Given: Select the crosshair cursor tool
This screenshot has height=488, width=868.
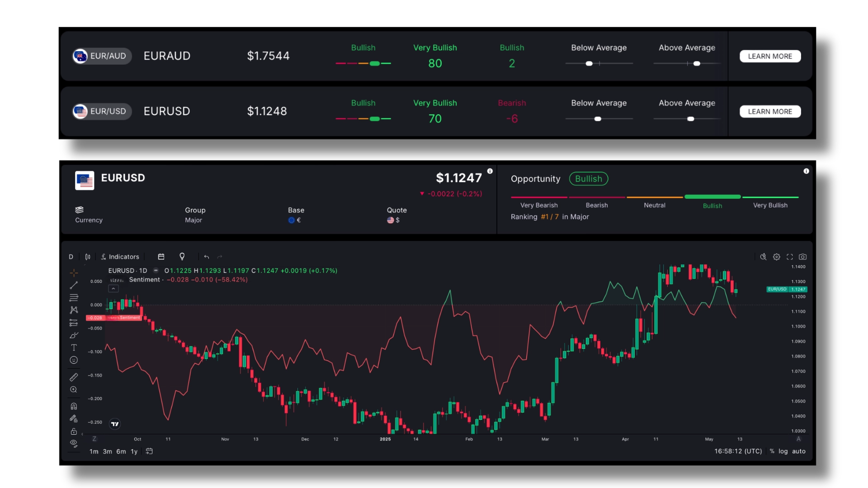Looking at the screenshot, I should coord(74,273).
